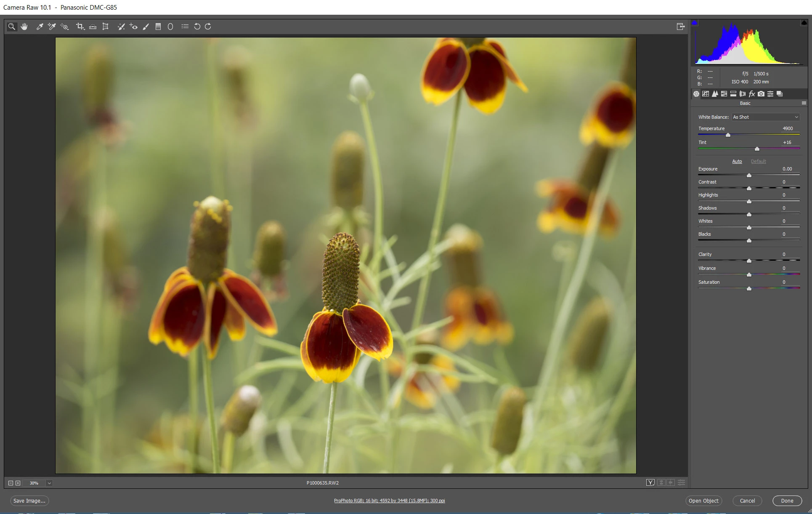Select the Adjustment Brush tool
Viewport: 812px width, 514px height.
point(146,27)
